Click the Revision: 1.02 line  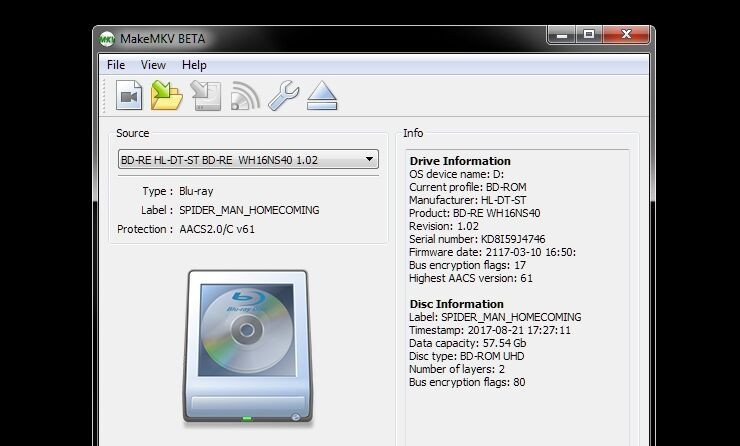coord(444,226)
